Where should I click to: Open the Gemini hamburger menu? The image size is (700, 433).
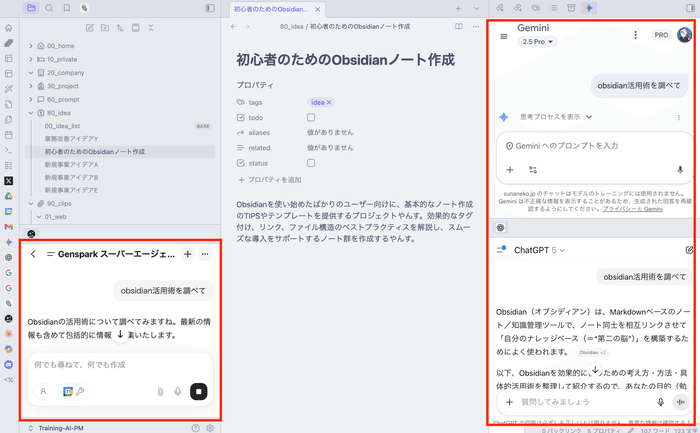(x=504, y=36)
